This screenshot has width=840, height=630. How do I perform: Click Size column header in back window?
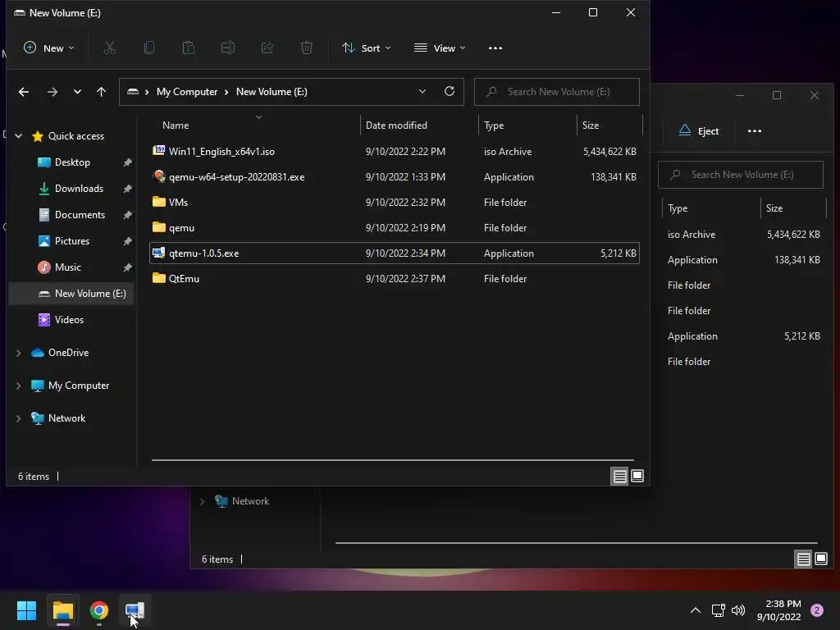[793, 208]
